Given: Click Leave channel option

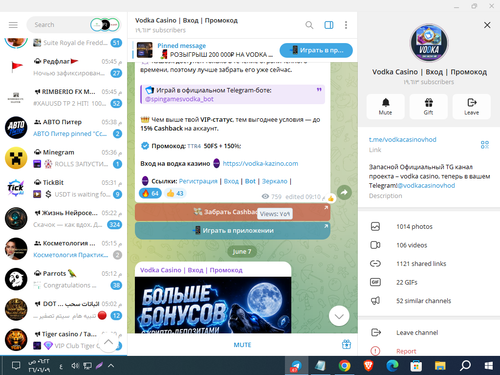Looking at the screenshot, I should point(429,332).
